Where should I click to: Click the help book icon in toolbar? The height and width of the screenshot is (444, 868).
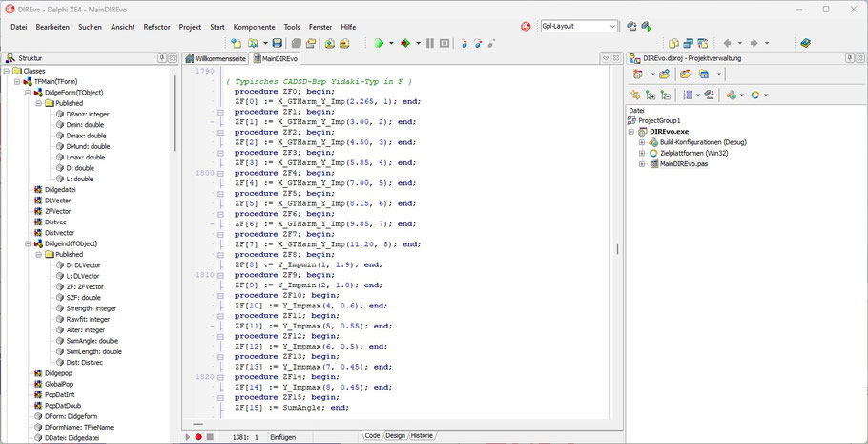805,43
